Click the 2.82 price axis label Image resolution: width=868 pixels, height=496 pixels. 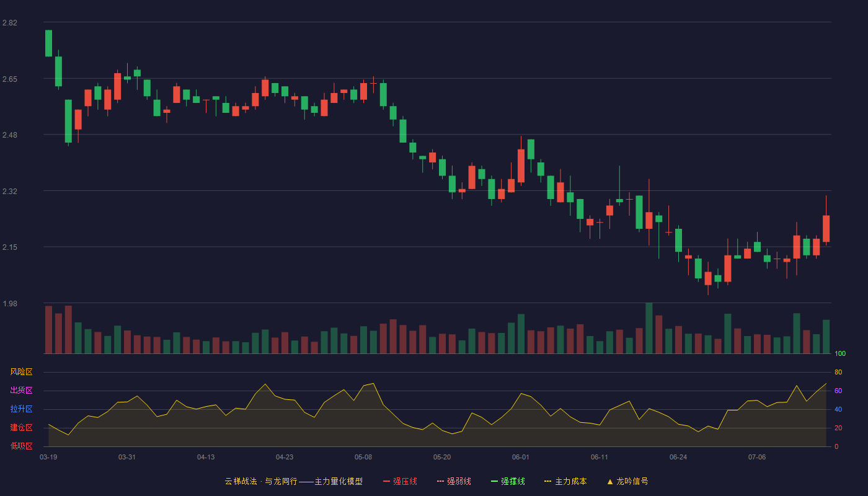[10, 23]
